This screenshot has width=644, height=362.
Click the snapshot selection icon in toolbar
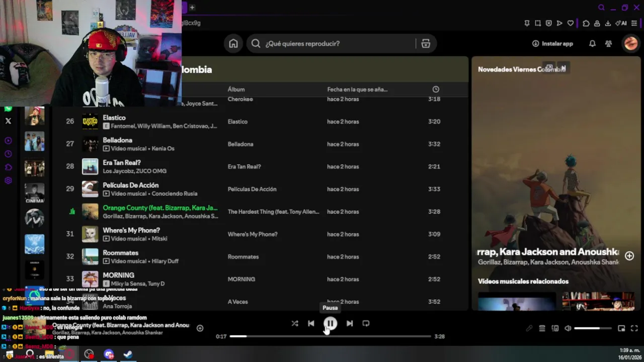(538, 23)
